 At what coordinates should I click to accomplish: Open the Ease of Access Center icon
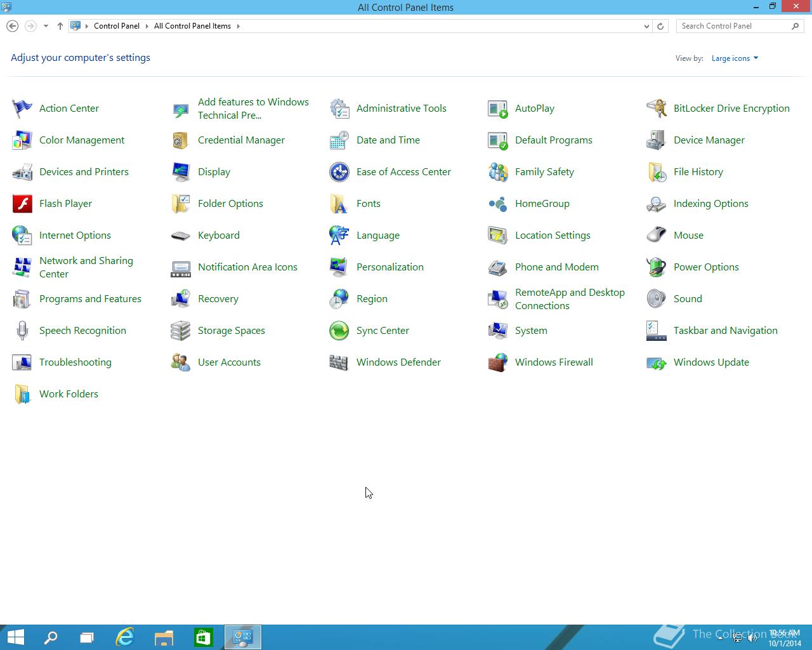pos(339,172)
